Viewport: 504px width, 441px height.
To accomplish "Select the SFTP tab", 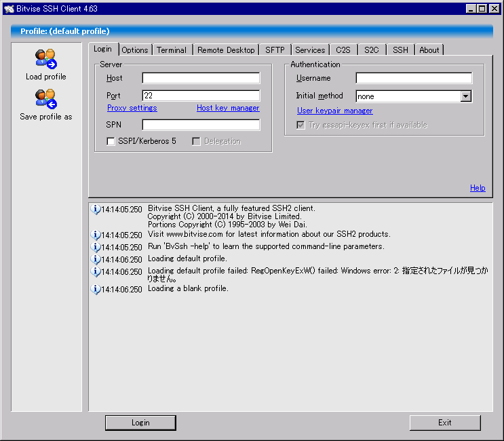I will point(275,50).
